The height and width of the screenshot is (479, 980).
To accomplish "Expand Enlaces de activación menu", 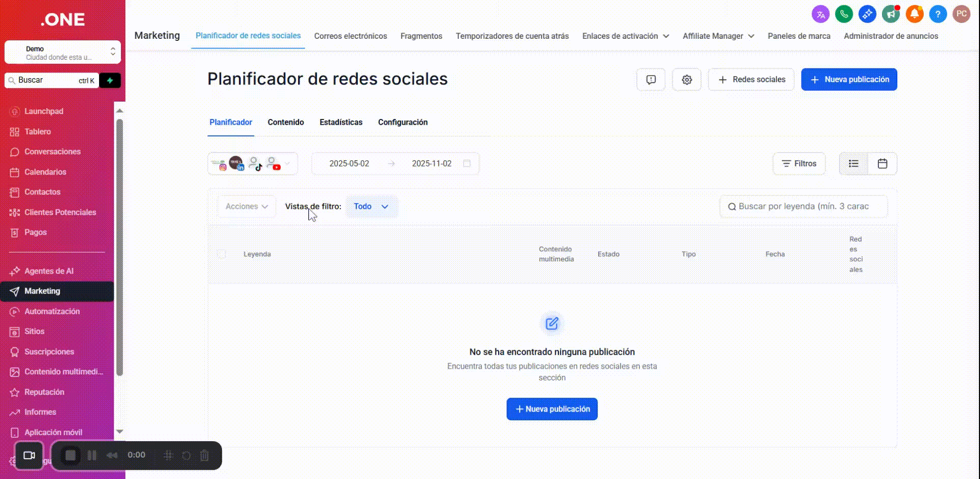I will [x=626, y=36].
